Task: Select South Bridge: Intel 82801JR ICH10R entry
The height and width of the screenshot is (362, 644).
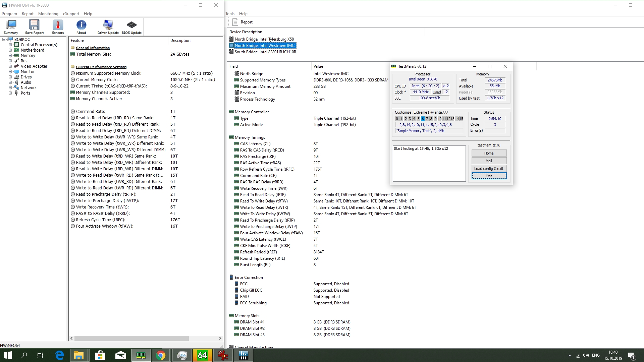Action: (265, 52)
